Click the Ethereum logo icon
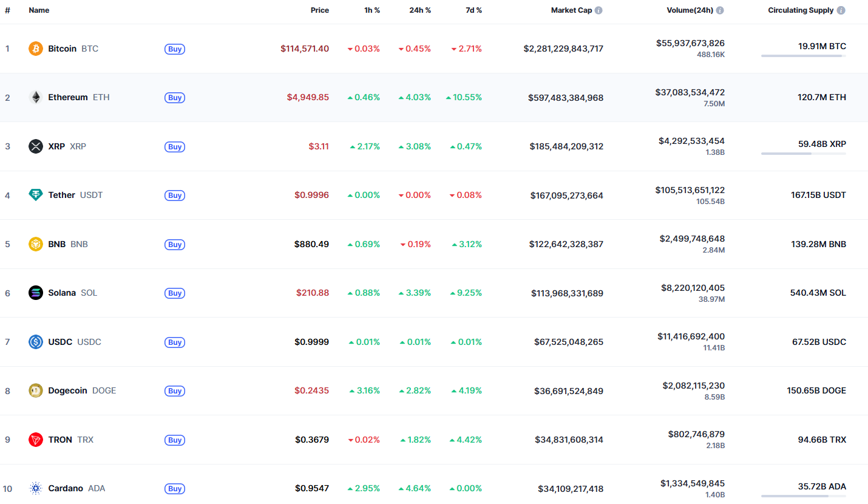This screenshot has width=868, height=504. click(x=36, y=97)
